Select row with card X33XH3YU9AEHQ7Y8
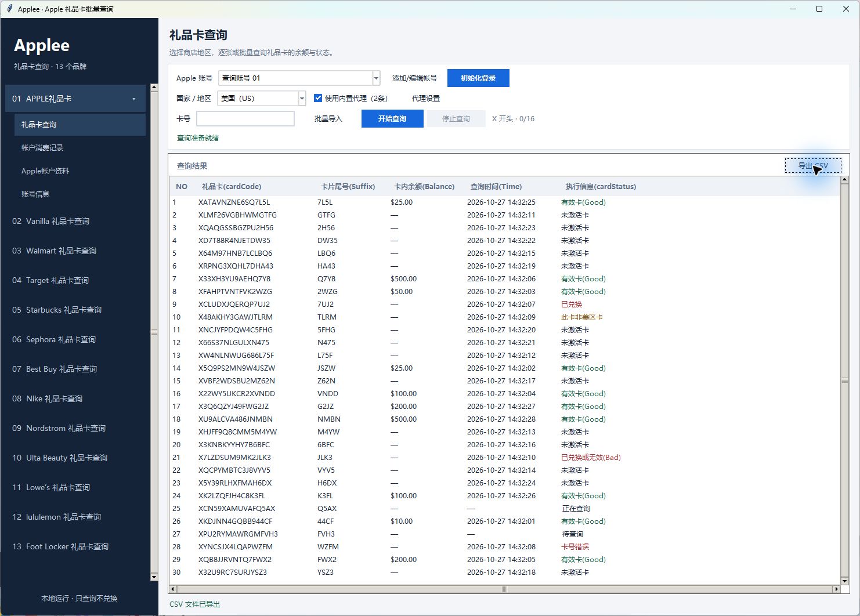Viewport: 860px width, 616px height. pos(505,279)
